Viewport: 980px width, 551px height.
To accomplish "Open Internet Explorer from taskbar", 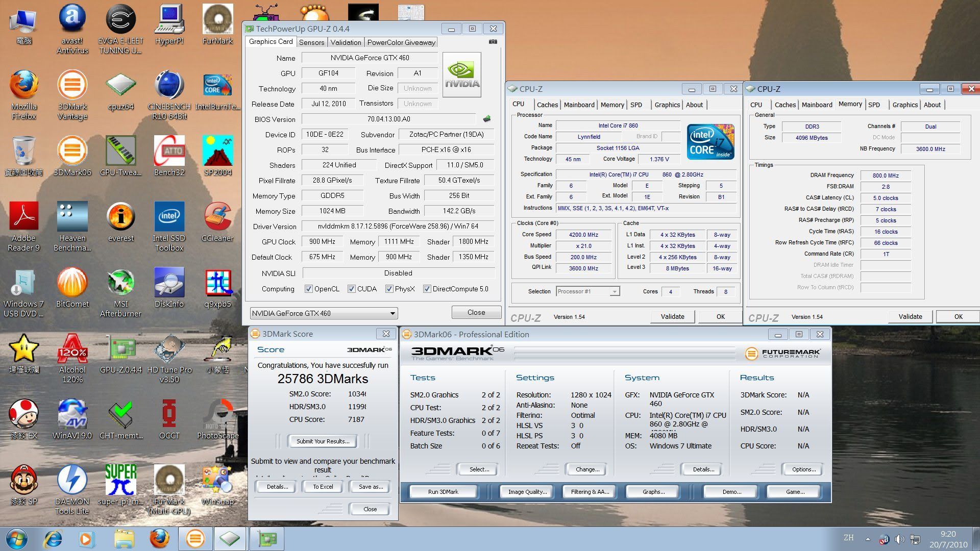I will click(53, 539).
